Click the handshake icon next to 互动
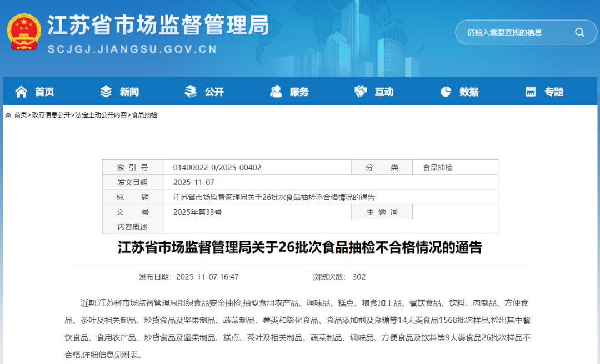The width and height of the screenshot is (600, 364). point(360,92)
